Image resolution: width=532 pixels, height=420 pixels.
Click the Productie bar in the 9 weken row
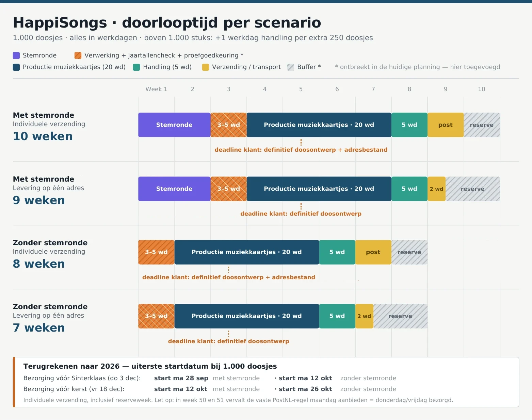(319, 189)
